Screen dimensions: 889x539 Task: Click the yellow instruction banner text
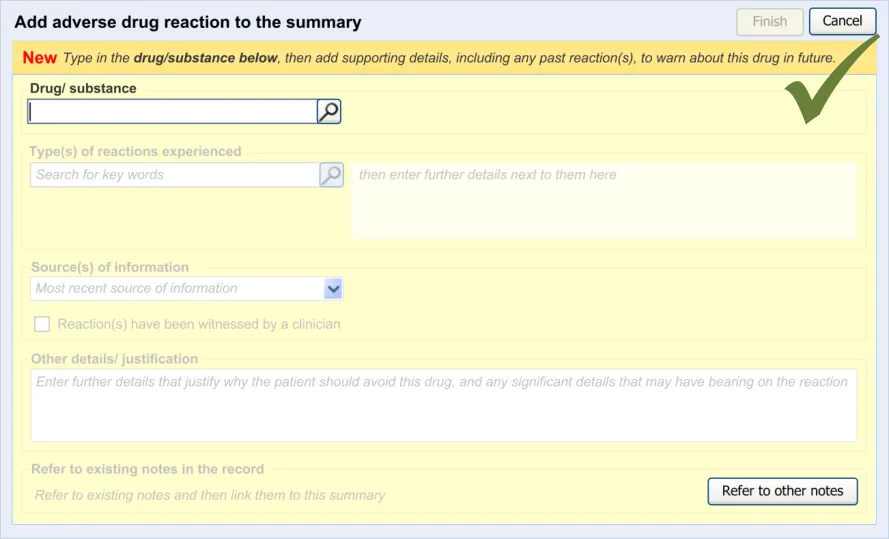(450, 58)
